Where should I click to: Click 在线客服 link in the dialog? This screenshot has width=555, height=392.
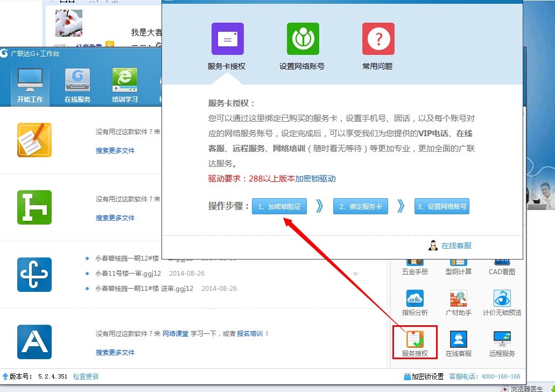456,246
